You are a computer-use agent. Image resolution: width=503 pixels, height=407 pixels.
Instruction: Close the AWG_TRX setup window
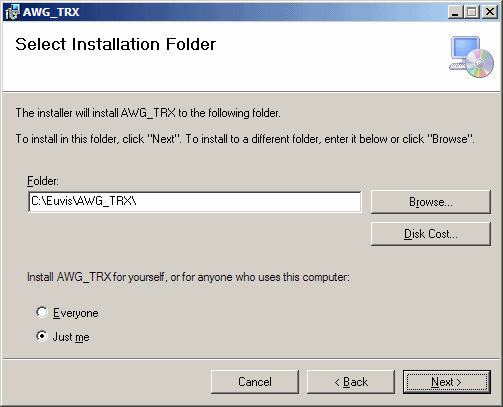coord(490,12)
